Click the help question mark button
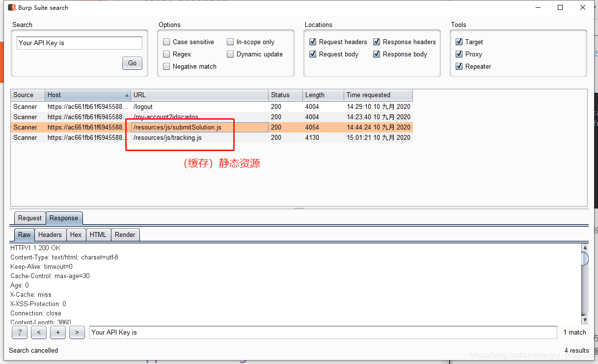Viewport: 598px width, 364px height. click(x=19, y=332)
